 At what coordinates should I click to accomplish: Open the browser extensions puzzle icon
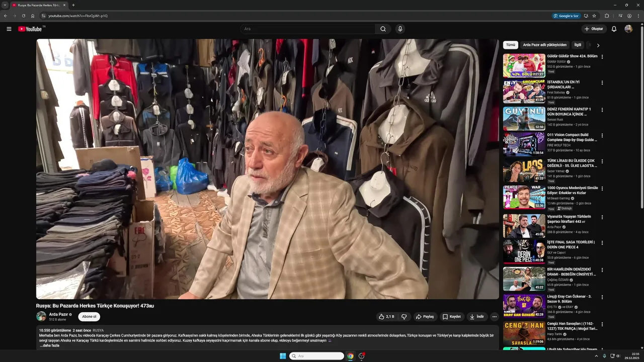pyautogui.click(x=607, y=16)
